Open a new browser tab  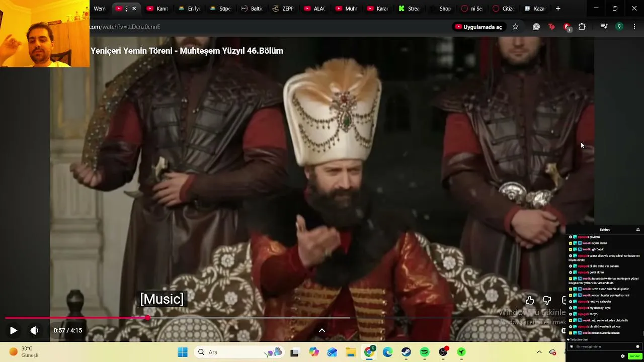tap(558, 9)
